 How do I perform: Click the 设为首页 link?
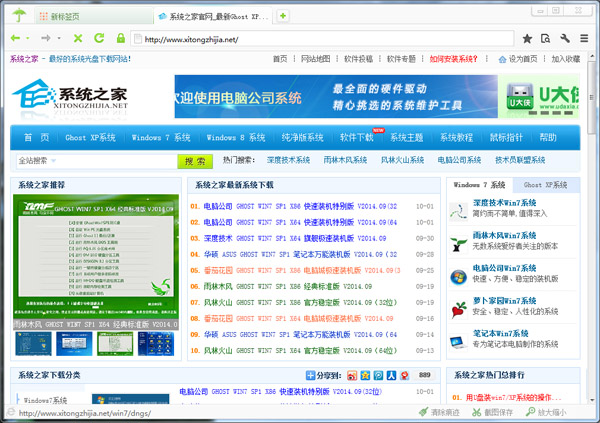522,59
